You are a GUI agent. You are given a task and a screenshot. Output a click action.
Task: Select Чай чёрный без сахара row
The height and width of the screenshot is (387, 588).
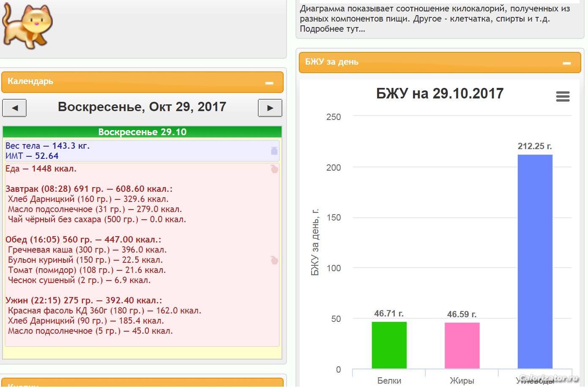pyautogui.click(x=97, y=219)
